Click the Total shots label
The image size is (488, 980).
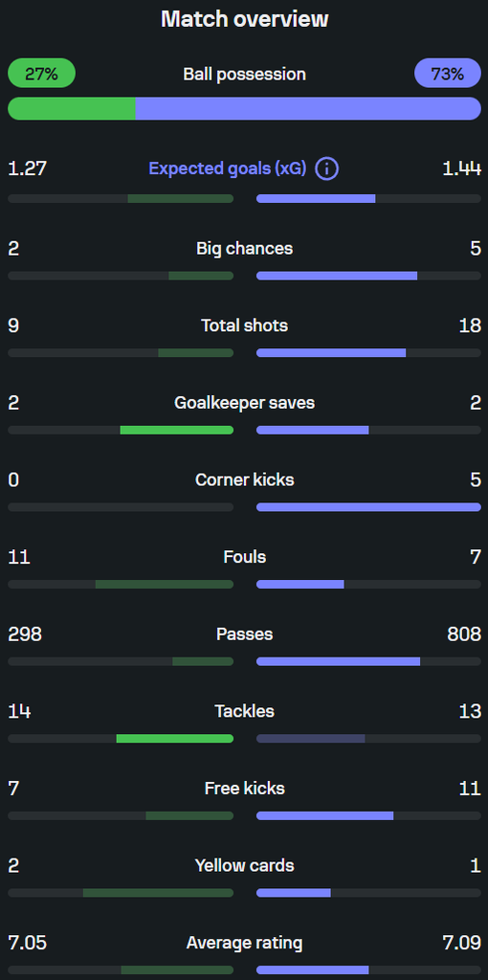pyautogui.click(x=244, y=325)
